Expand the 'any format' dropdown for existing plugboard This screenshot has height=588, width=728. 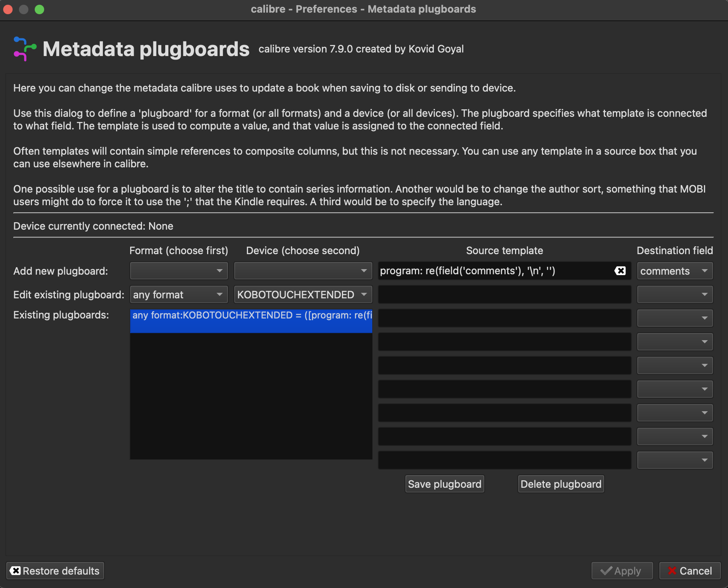[x=179, y=294]
